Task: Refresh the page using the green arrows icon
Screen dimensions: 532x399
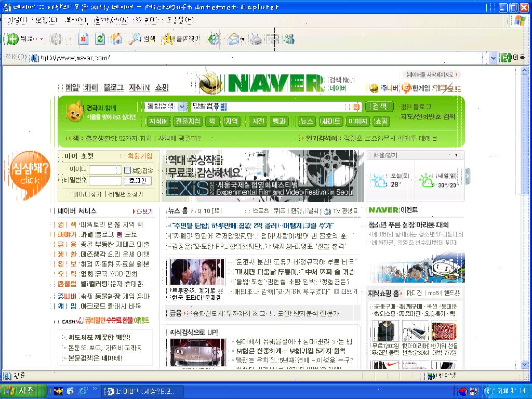Action: pyautogui.click(x=100, y=39)
